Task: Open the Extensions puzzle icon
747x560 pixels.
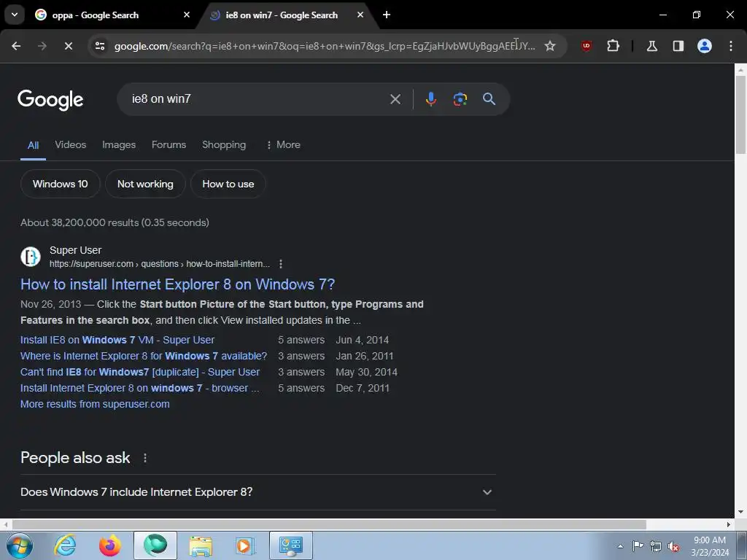Action: click(613, 46)
